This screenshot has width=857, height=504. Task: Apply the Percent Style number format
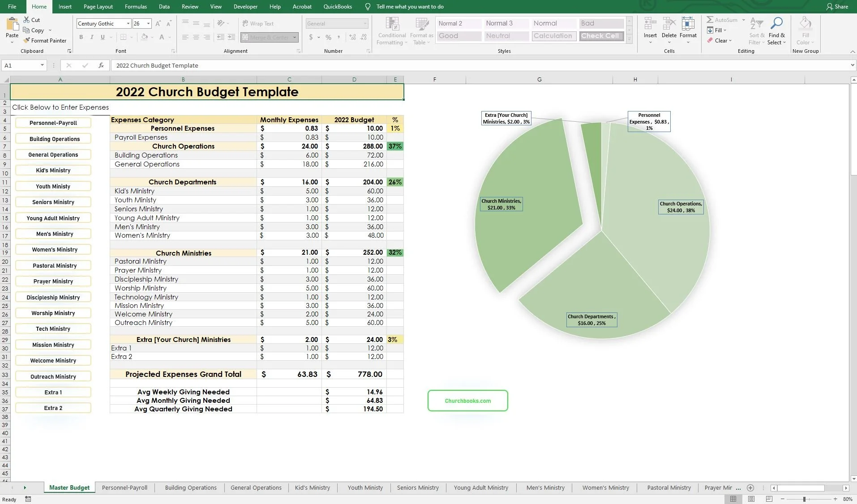coord(329,38)
